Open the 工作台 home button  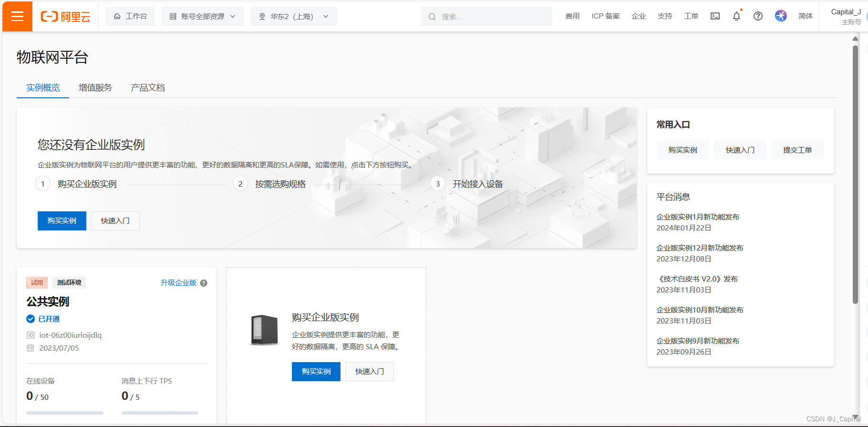click(x=130, y=16)
